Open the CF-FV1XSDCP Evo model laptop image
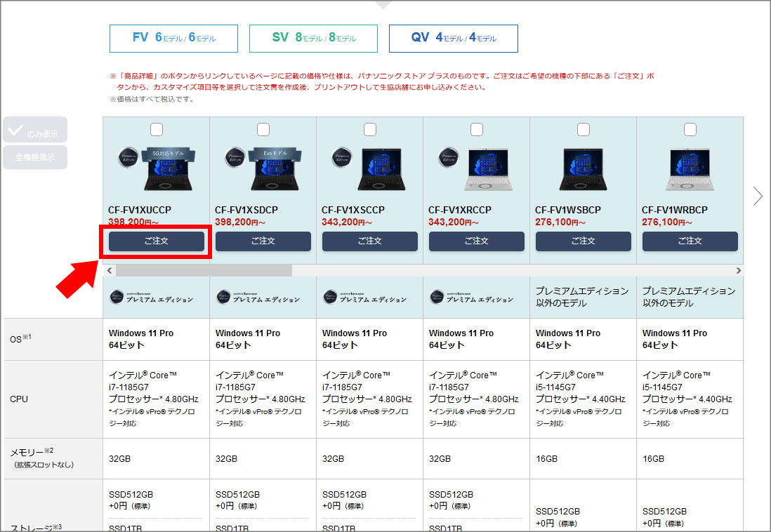This screenshot has width=771, height=532. point(275,170)
